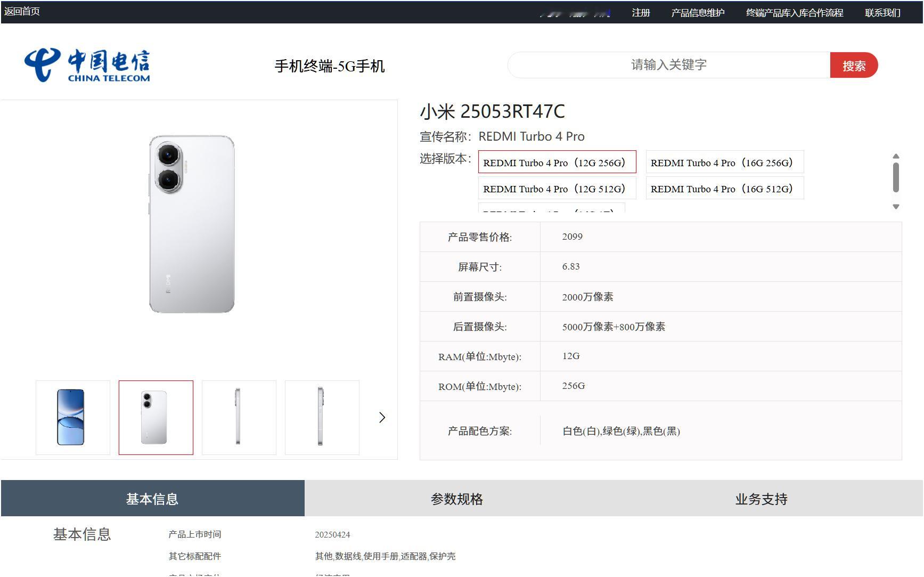
Task: Switch to the 参数规格 tab
Action: tap(457, 499)
